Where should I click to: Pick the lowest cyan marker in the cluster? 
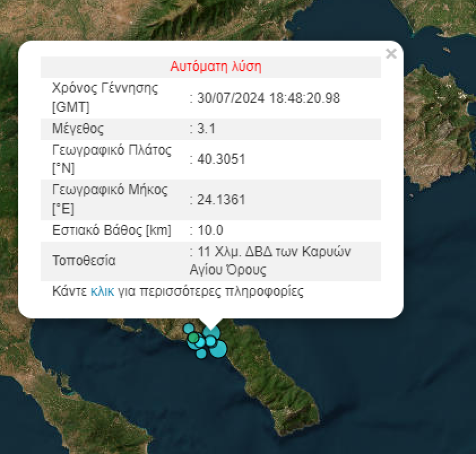pos(201,353)
